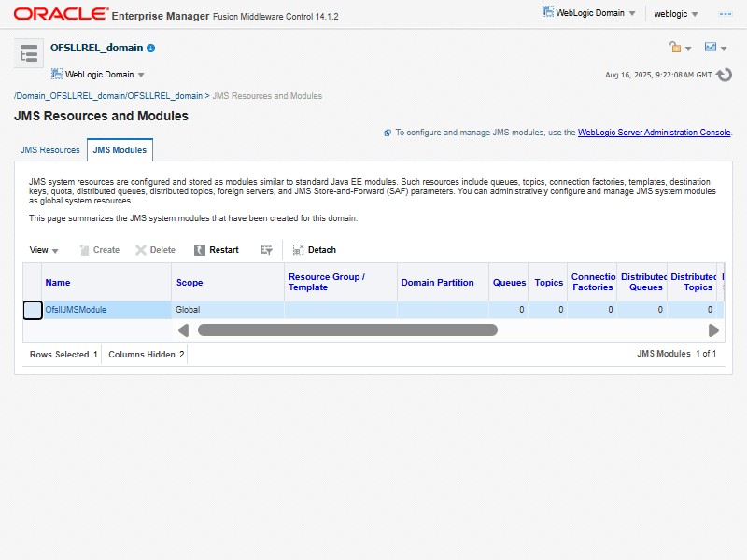Open the weblogic user dropdown

(x=676, y=14)
